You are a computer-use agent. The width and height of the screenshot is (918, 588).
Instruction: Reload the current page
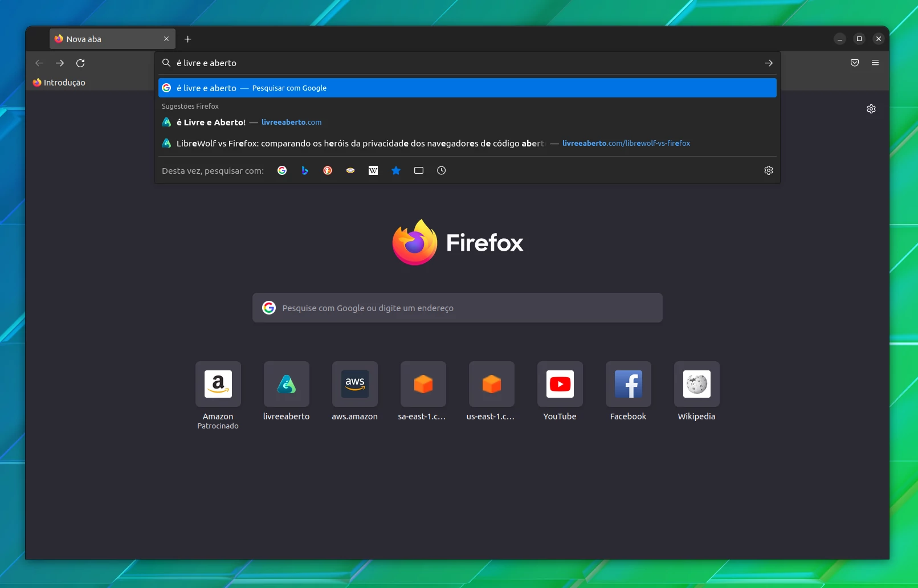(80, 63)
